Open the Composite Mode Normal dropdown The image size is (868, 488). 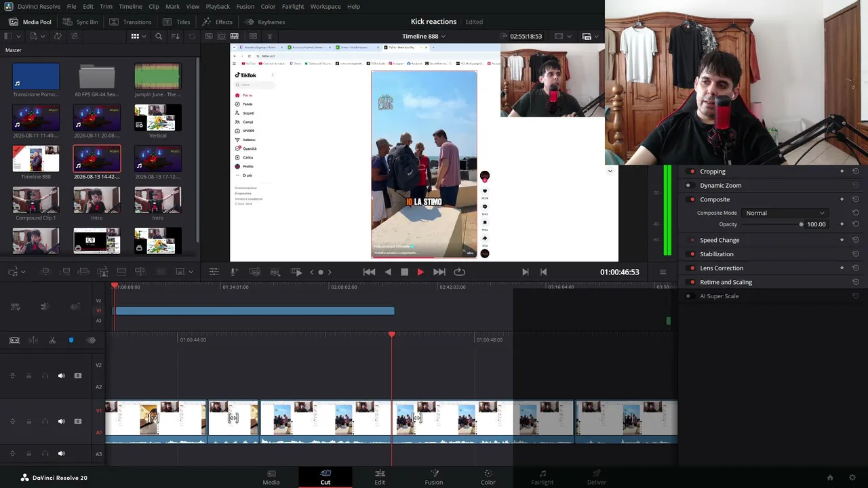click(x=785, y=213)
